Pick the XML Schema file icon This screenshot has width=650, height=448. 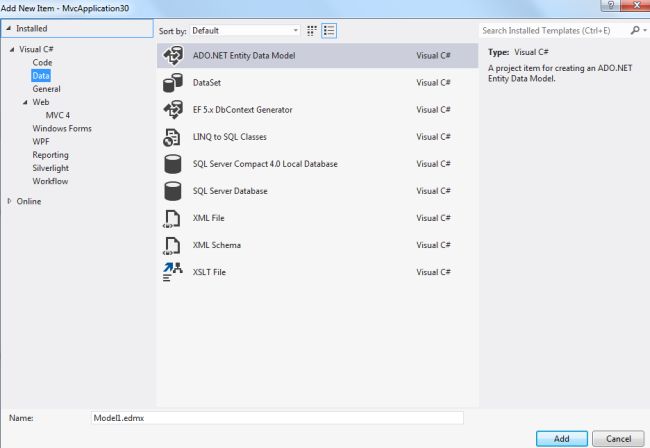pos(171,244)
